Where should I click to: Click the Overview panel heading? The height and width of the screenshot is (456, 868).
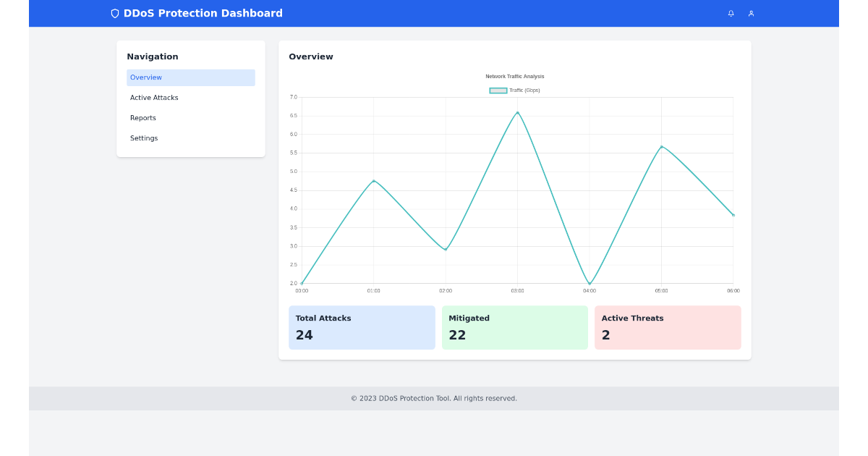[311, 56]
